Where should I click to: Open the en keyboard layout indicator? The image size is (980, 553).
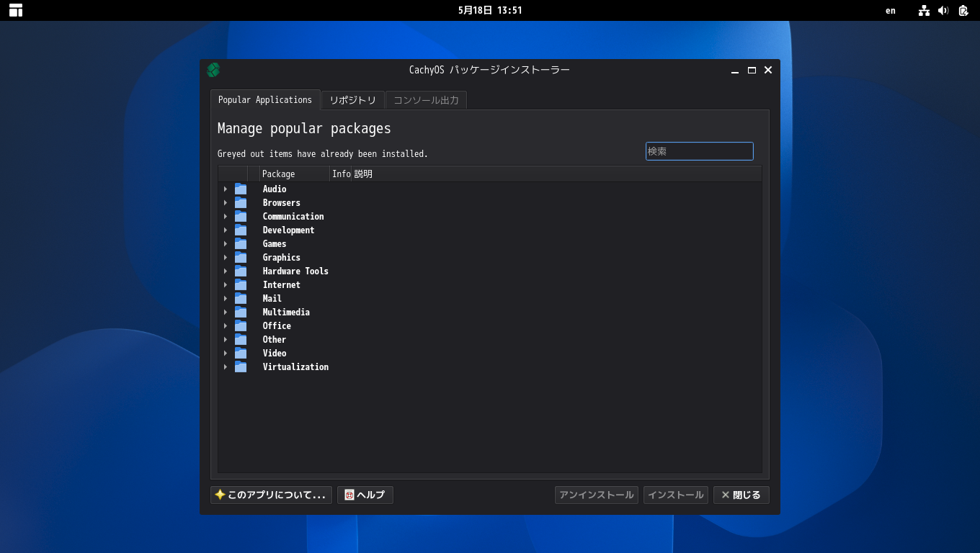(891, 10)
